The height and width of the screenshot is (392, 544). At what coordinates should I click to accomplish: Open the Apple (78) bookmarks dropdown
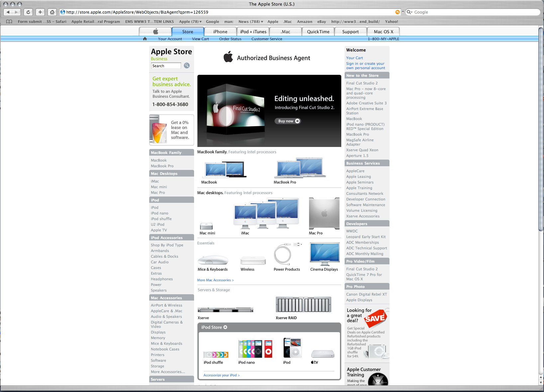190,22
